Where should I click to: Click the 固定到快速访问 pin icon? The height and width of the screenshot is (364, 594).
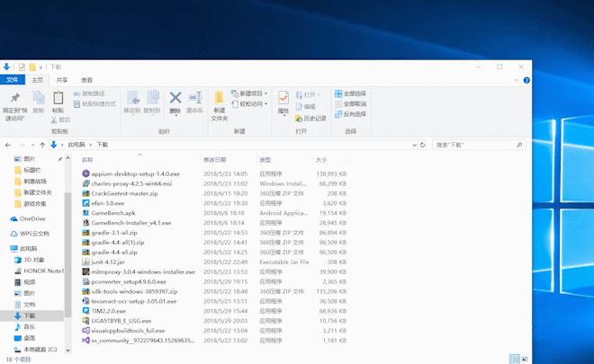pos(13,98)
